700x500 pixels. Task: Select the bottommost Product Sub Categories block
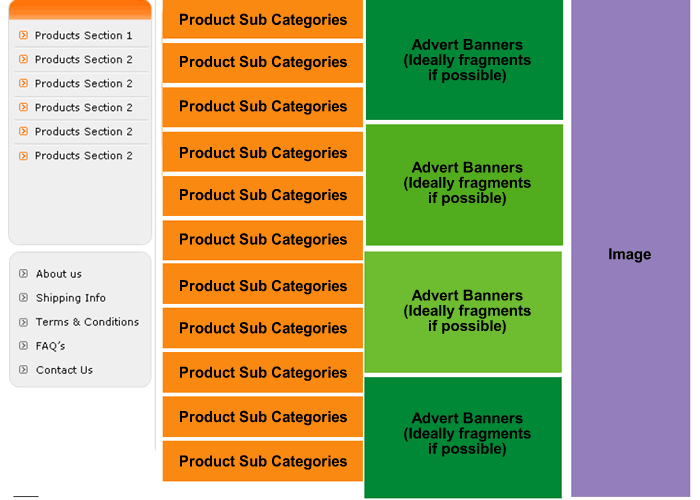pyautogui.click(x=263, y=461)
